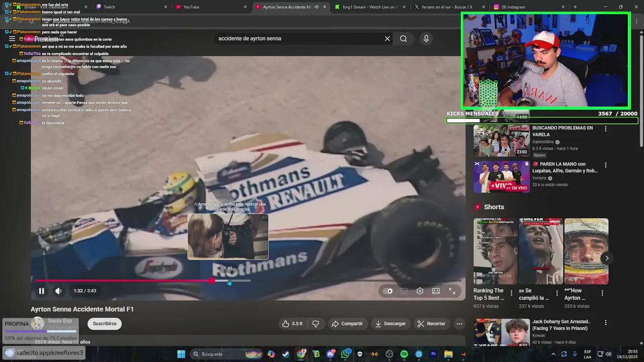Click the GabinoSilva channel name
This screenshot has width=644, height=362.
tap(542, 142)
